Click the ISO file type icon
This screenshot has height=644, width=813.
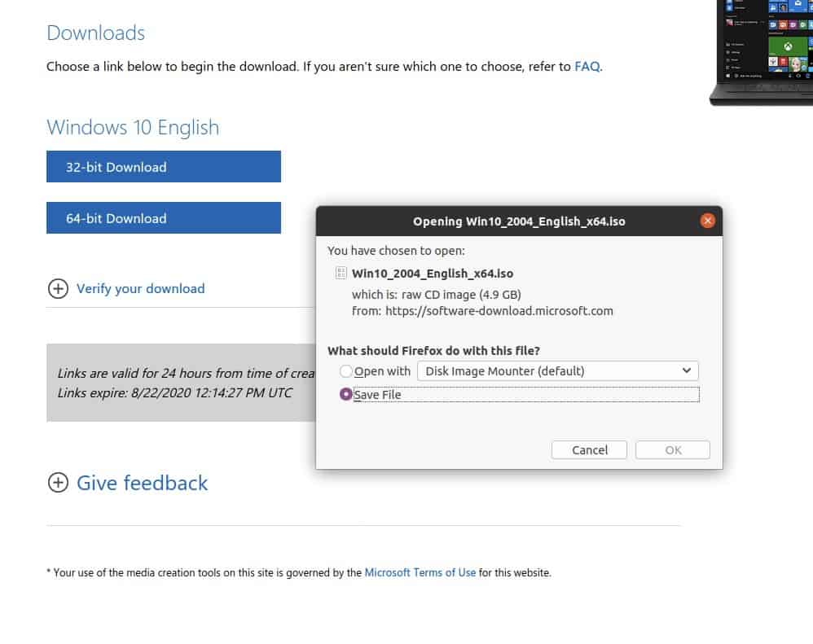coord(341,273)
